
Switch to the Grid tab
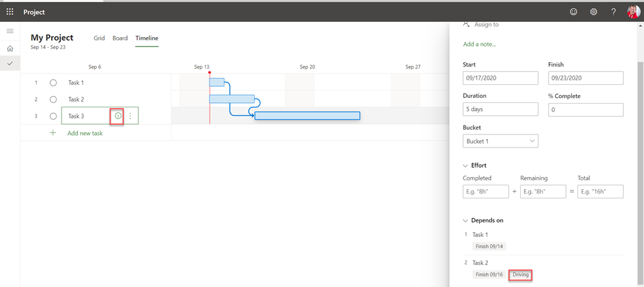tap(99, 38)
